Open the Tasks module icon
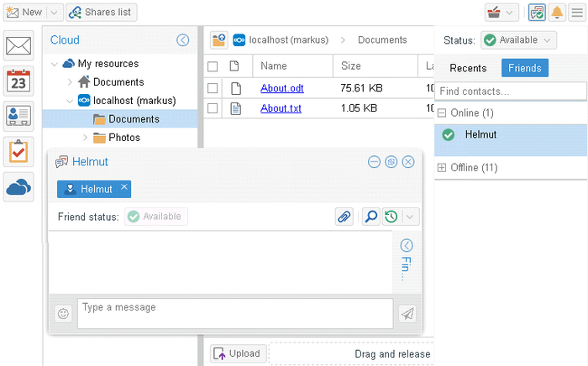Screen dimensions: 588x366 (x=19, y=152)
